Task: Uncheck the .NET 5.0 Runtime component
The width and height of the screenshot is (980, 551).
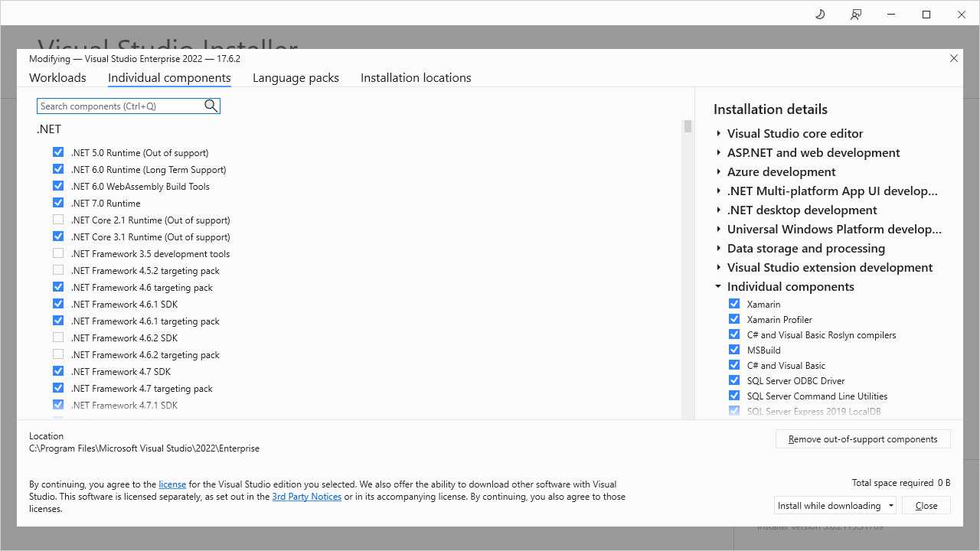Action: tap(57, 152)
